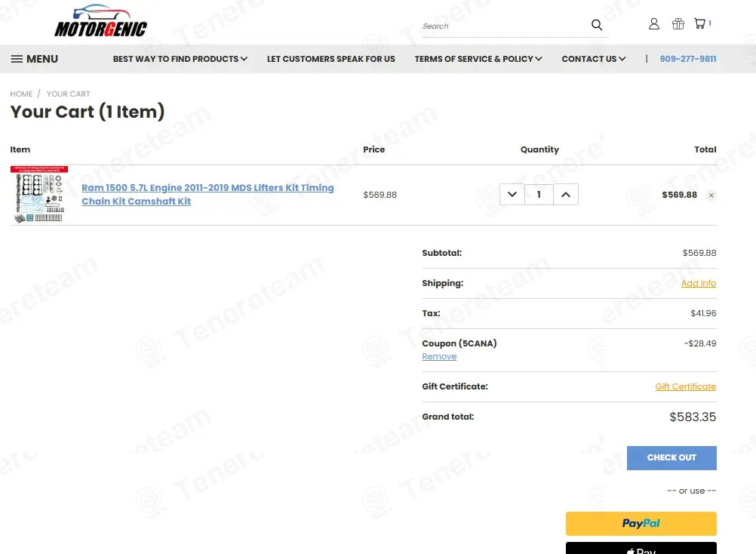Pay with the PayPal button

[x=641, y=524]
